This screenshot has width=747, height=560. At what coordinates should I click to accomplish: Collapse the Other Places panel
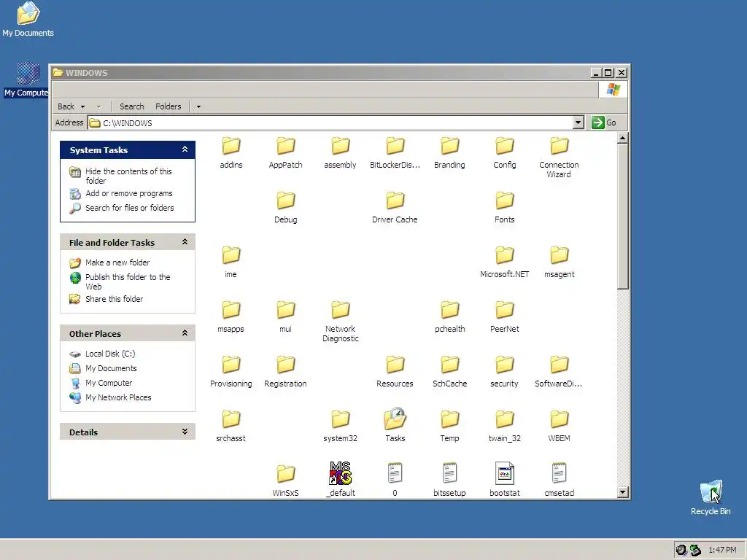click(185, 332)
